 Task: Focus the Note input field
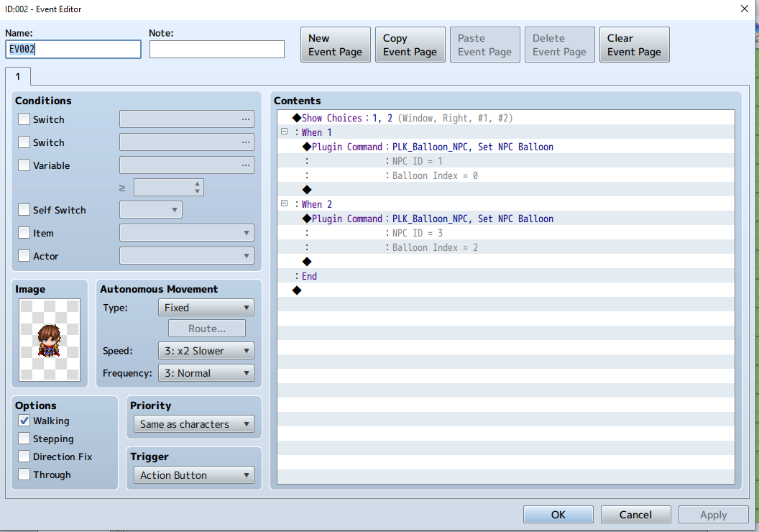click(x=217, y=50)
